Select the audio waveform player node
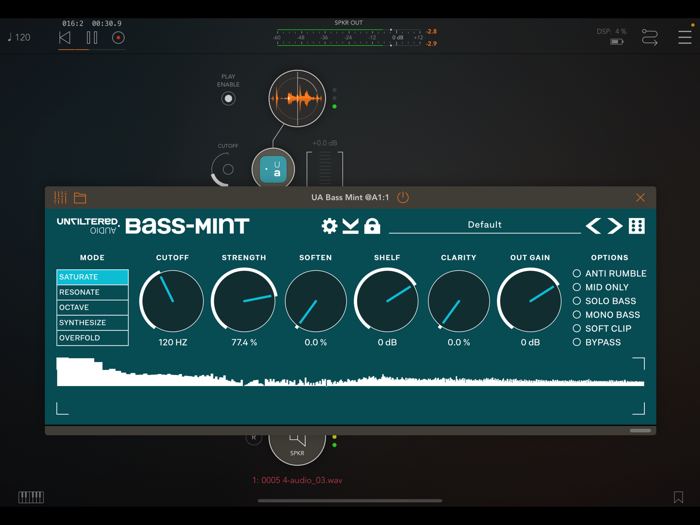This screenshot has width=700, height=525. pos(297,98)
